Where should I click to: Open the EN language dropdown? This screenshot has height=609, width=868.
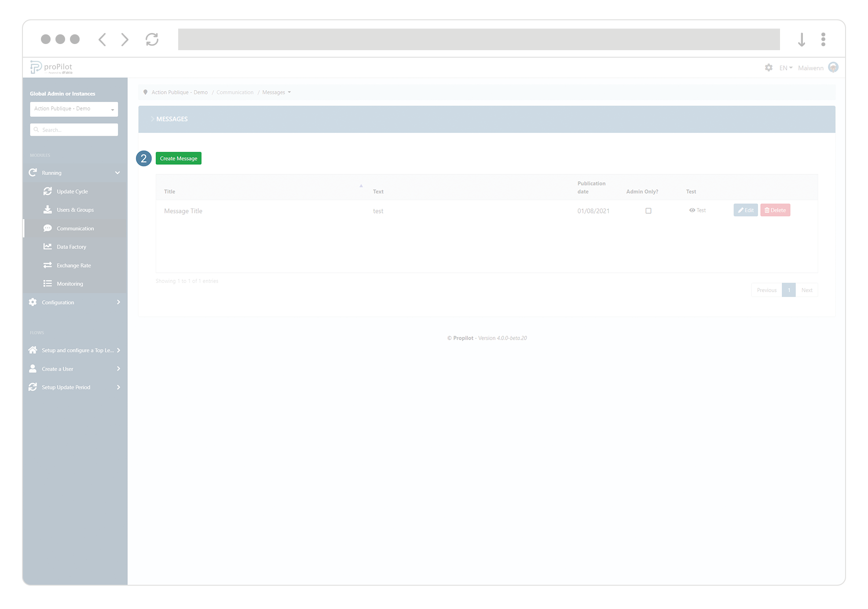coord(786,68)
